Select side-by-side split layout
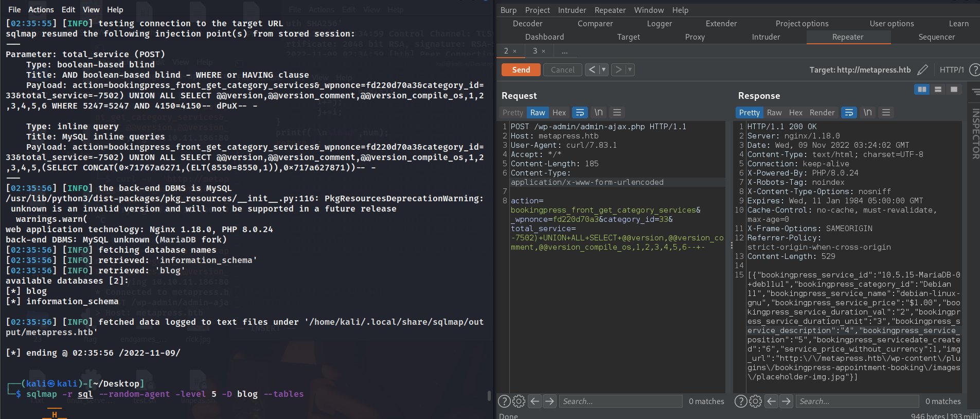 click(x=922, y=90)
